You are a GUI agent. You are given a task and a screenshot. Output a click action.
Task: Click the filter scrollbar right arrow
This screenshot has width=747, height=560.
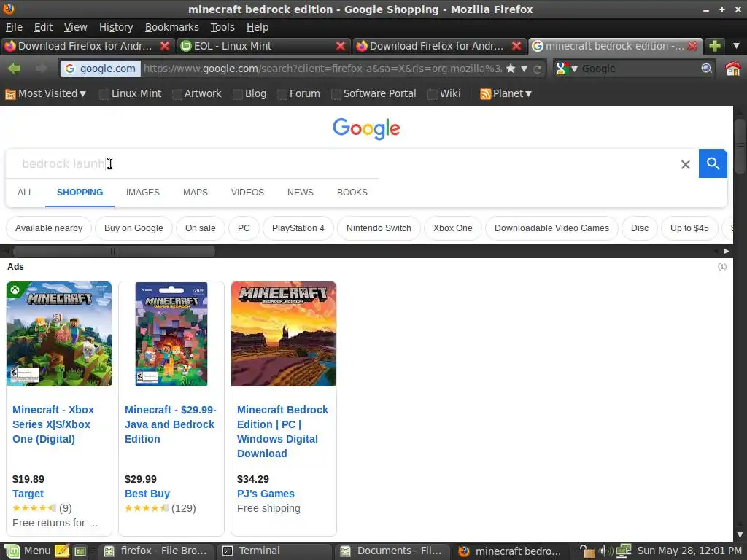pos(726,251)
